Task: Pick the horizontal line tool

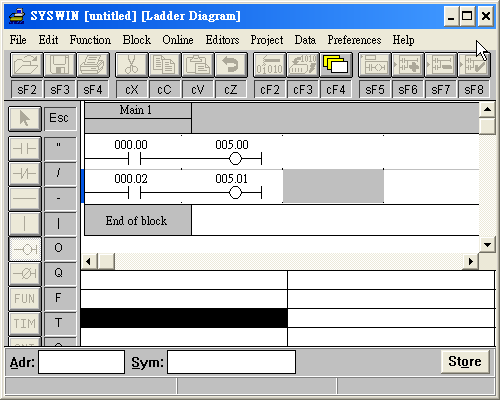Action: [x=25, y=199]
